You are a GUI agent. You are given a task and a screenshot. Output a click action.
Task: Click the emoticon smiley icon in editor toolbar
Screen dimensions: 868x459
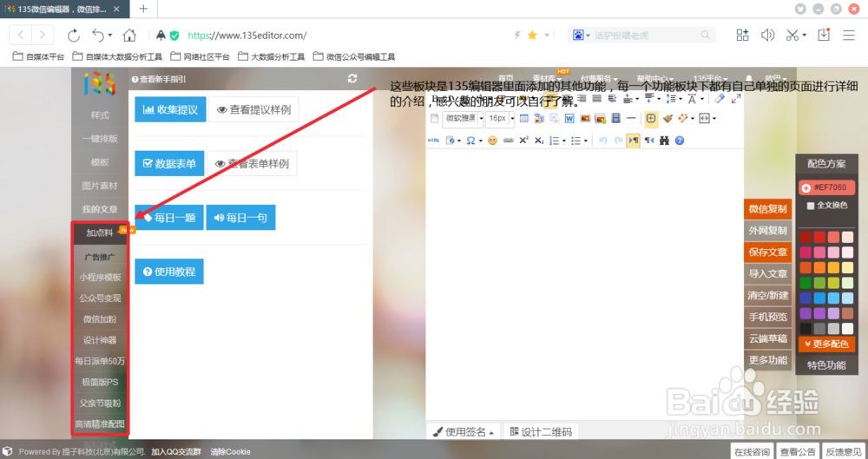pos(493,141)
